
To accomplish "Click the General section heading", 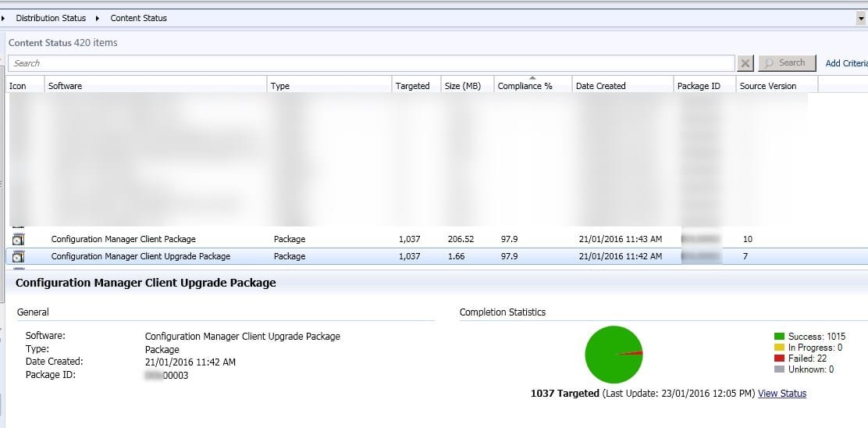I will click(33, 312).
